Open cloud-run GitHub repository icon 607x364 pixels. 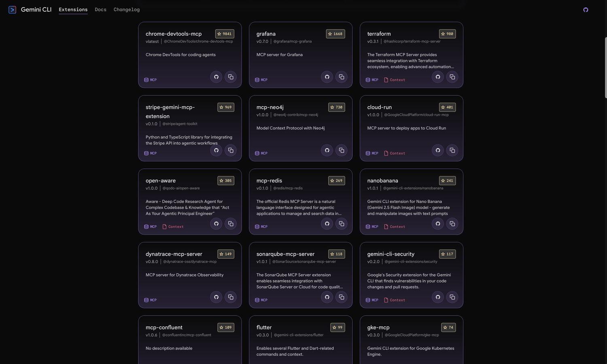click(438, 150)
